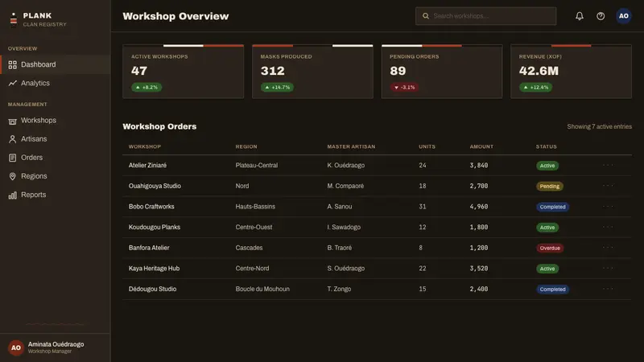The height and width of the screenshot is (362, 644).
Task: Click Aminata Ouédraogo user name
Action: (56, 344)
